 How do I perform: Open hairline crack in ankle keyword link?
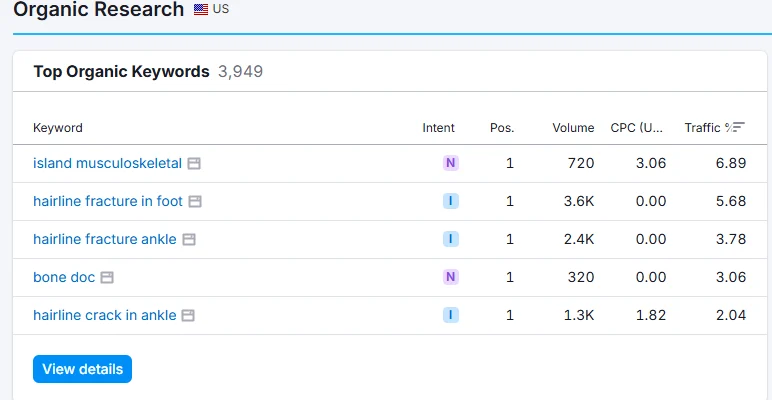coord(104,315)
